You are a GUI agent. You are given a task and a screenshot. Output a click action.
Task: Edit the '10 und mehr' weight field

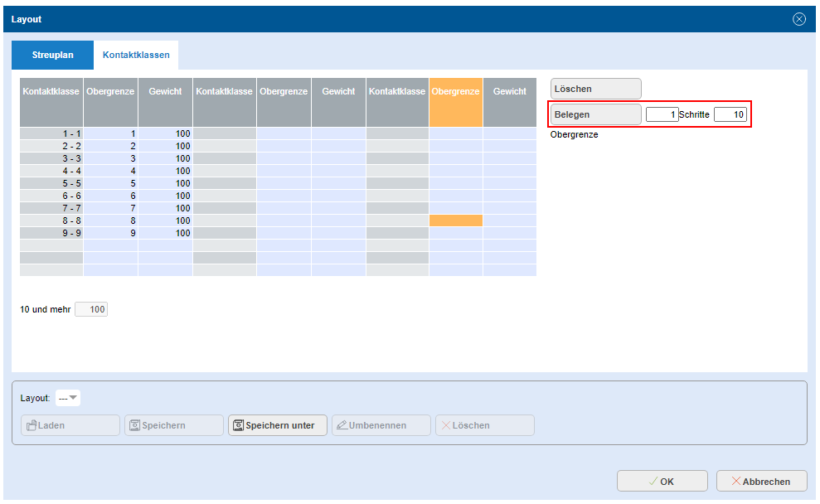(x=91, y=309)
